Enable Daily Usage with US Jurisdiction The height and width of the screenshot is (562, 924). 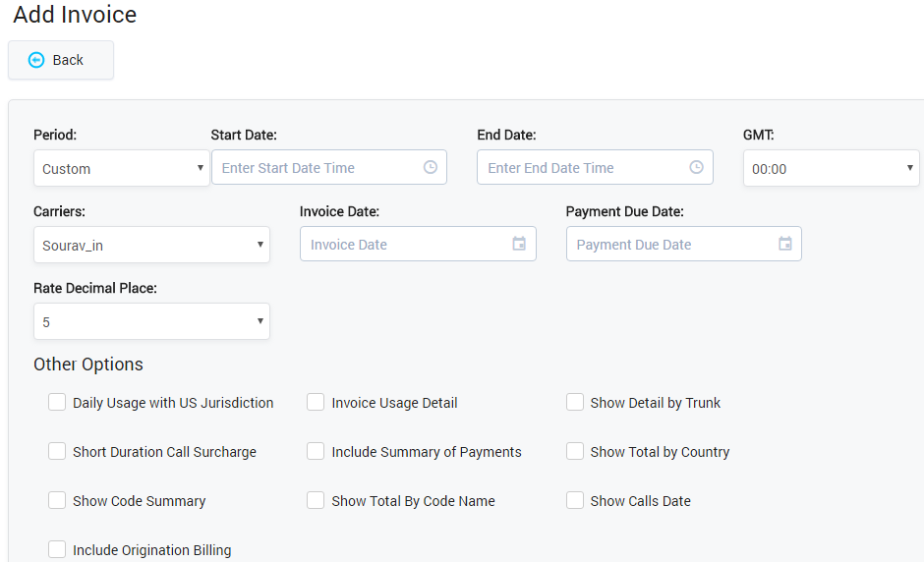click(57, 403)
